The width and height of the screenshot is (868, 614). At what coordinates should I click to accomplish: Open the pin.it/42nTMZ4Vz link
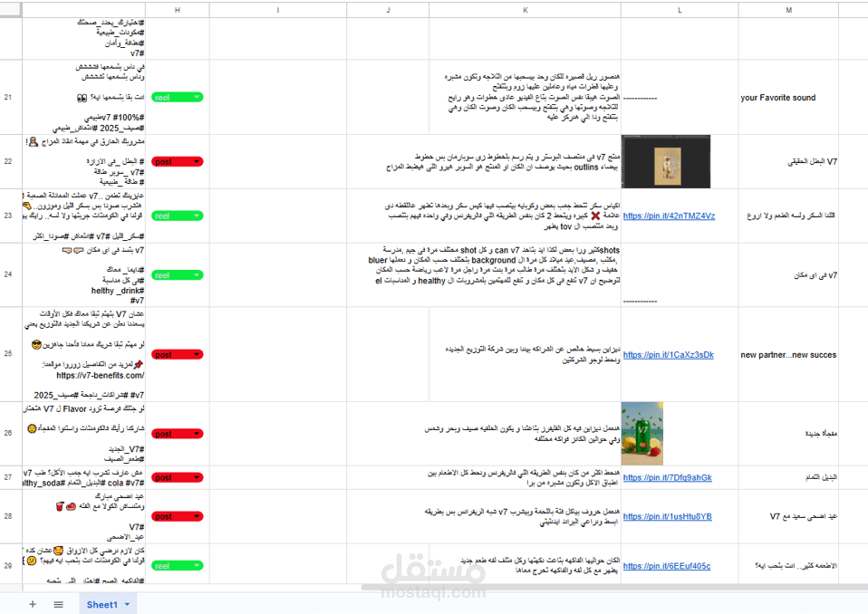tap(669, 216)
